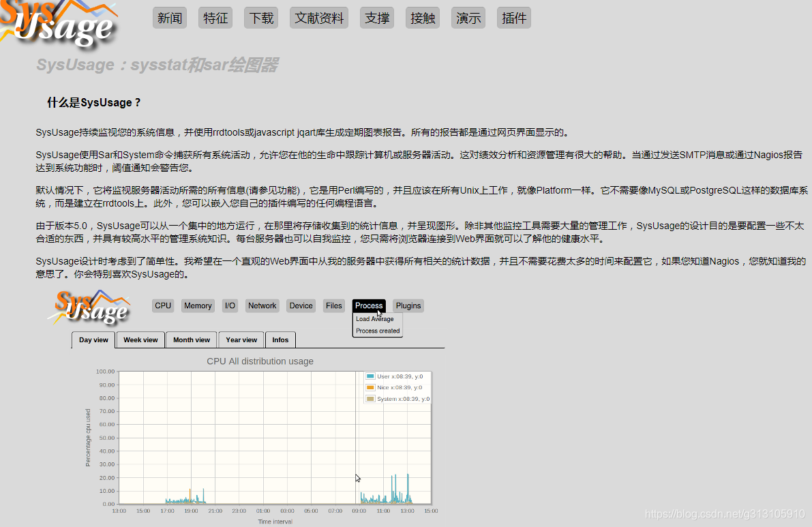Image resolution: width=812 pixels, height=527 pixels.
Task: Click the '什么是SysUsage？' heading
Action: (x=94, y=102)
